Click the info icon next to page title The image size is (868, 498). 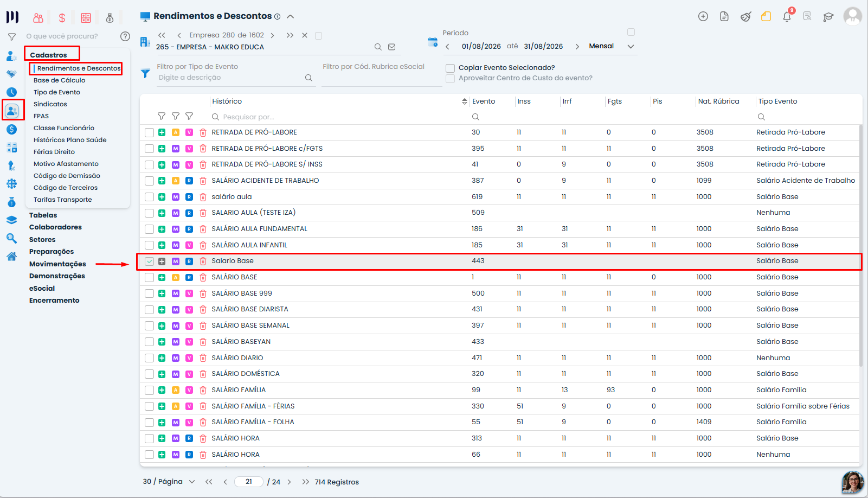click(277, 16)
